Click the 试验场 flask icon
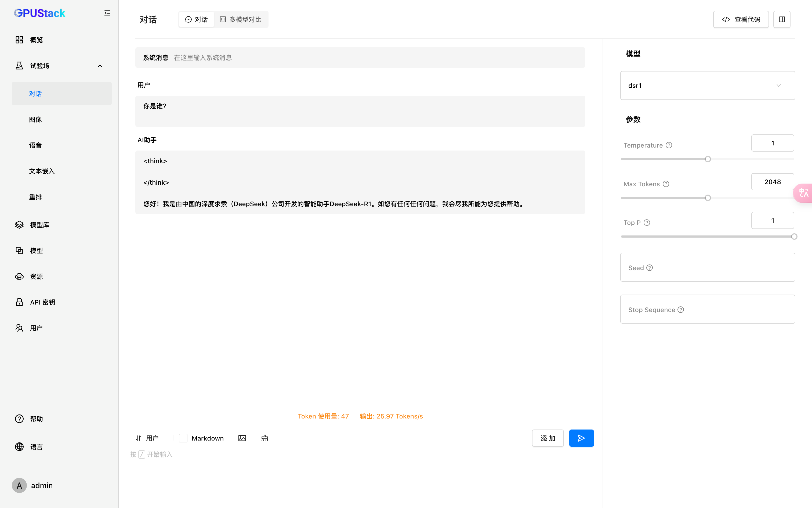The height and width of the screenshot is (508, 812). pyautogui.click(x=19, y=66)
